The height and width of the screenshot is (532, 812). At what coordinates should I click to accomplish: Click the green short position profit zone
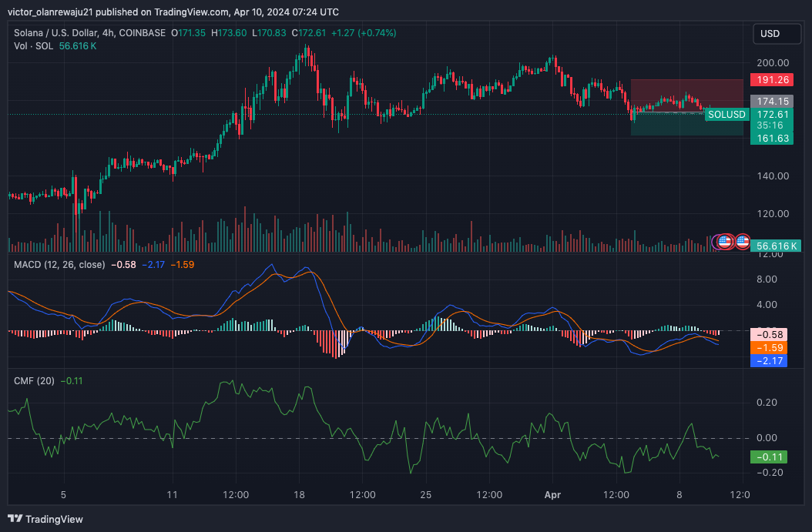pyautogui.click(x=686, y=124)
